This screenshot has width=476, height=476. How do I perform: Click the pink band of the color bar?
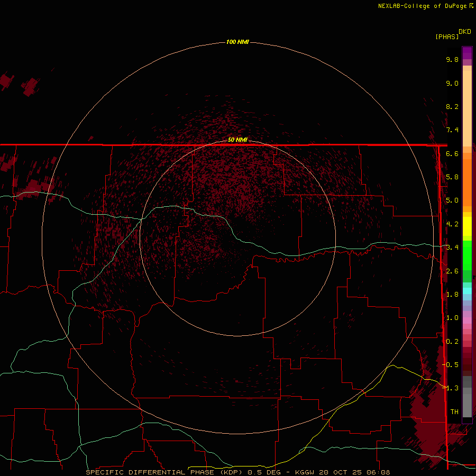point(467,321)
